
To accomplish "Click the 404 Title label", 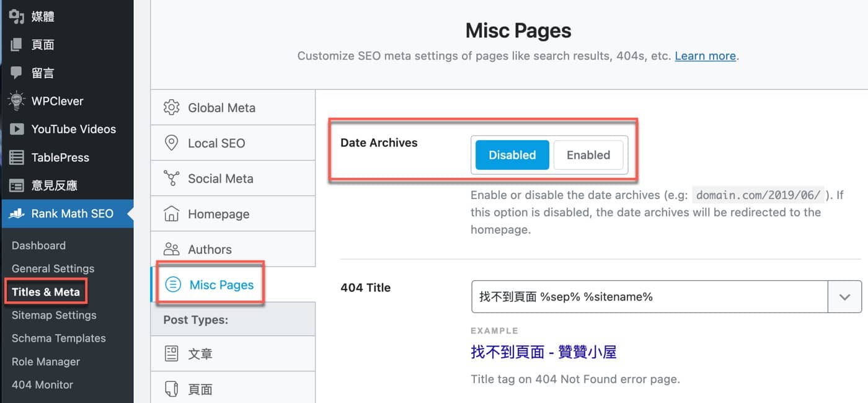I will tap(365, 288).
